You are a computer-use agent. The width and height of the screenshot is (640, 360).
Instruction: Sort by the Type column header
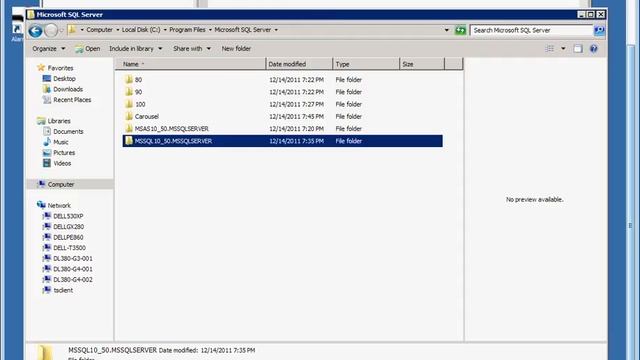click(366, 64)
